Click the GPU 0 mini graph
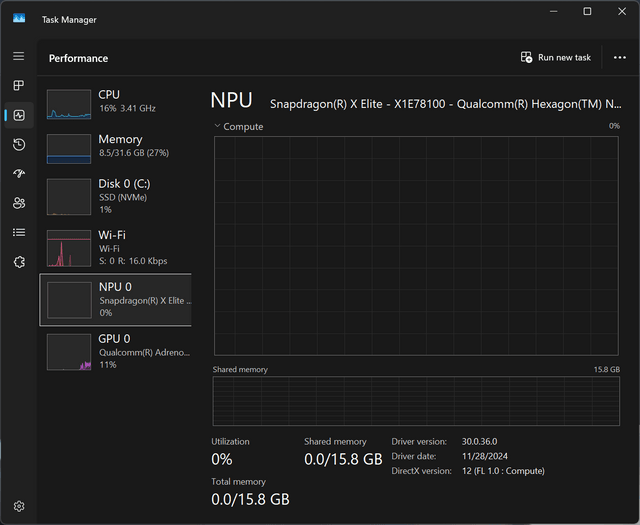This screenshot has height=525, width=640. coord(69,352)
